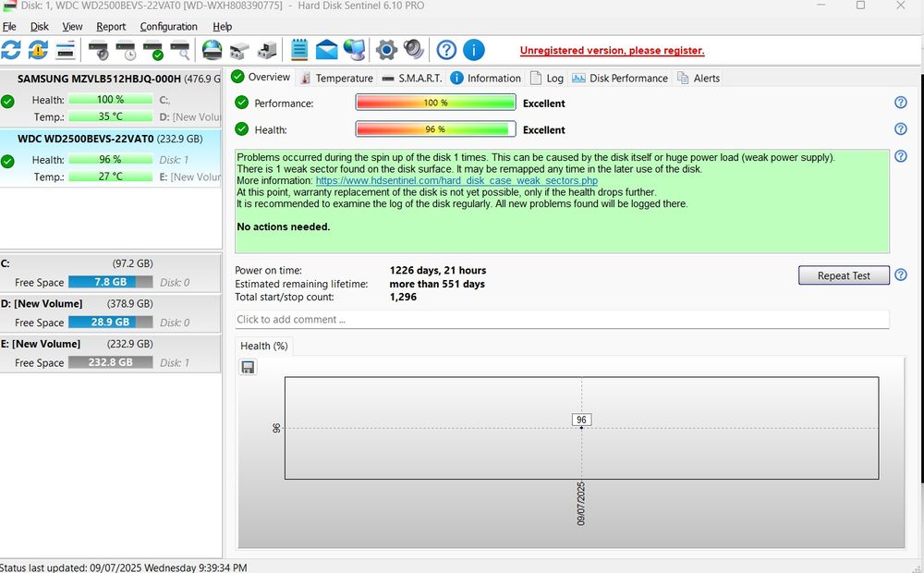Click the '1226 days, 21 hours' value
This screenshot has height=573, width=924.
tap(438, 270)
